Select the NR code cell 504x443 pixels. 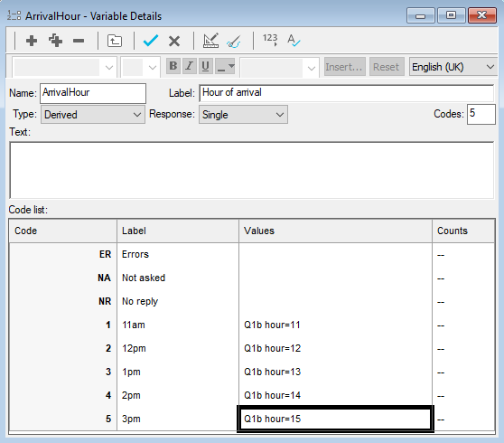pos(63,301)
